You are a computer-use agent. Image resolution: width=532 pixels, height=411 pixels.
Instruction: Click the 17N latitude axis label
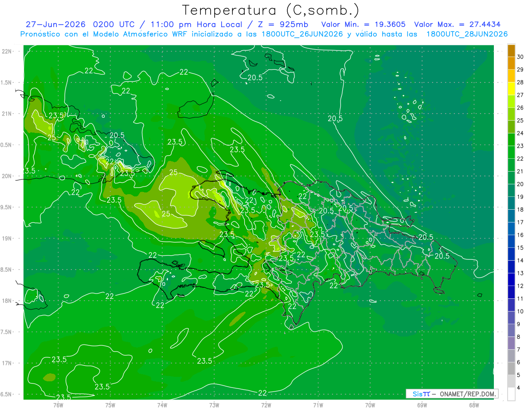tap(7, 363)
